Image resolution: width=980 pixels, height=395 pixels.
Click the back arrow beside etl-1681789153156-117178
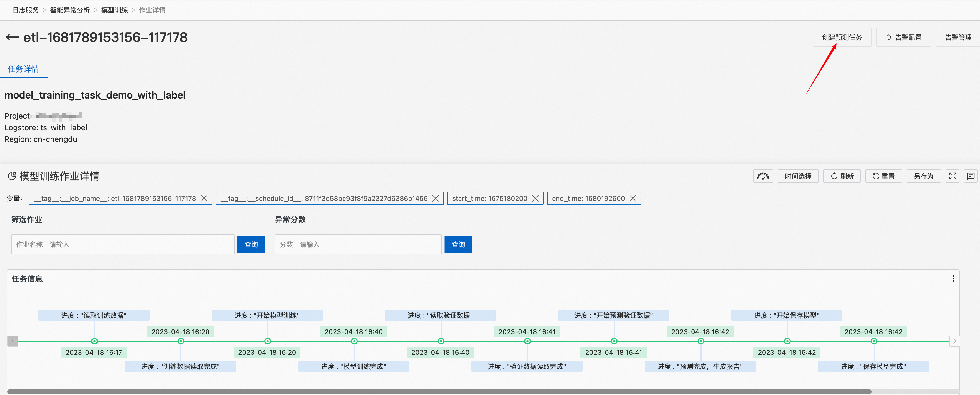tap(12, 37)
